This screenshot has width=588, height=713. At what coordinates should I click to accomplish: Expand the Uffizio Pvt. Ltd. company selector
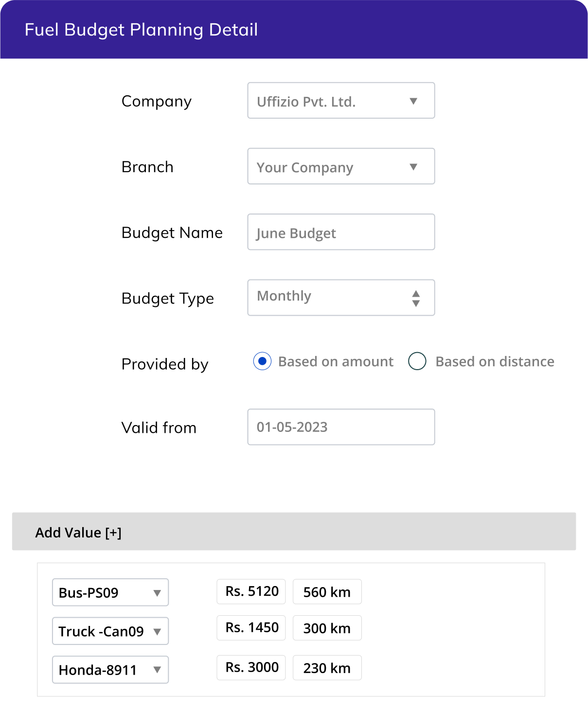point(341,101)
